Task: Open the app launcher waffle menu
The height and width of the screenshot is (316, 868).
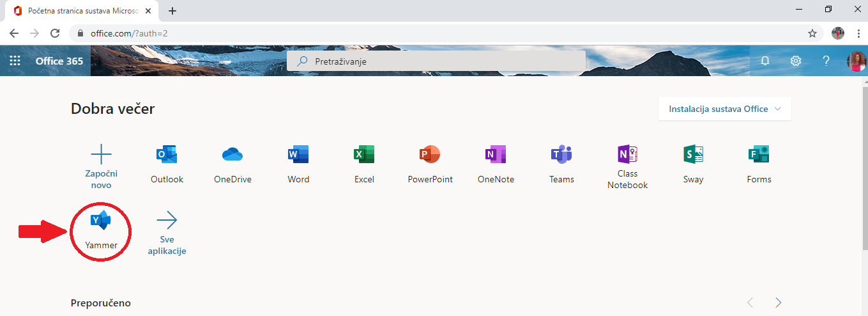Action: coord(15,61)
